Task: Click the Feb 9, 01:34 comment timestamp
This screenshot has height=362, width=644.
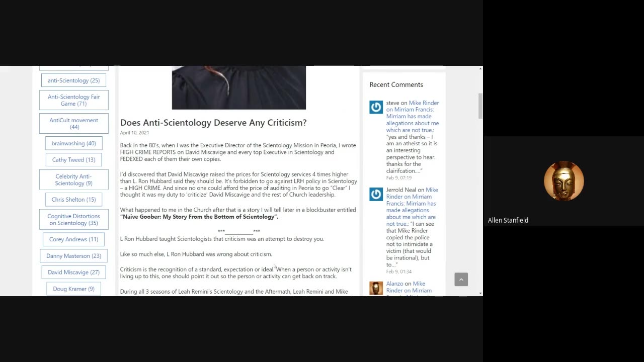Action: pos(399,271)
